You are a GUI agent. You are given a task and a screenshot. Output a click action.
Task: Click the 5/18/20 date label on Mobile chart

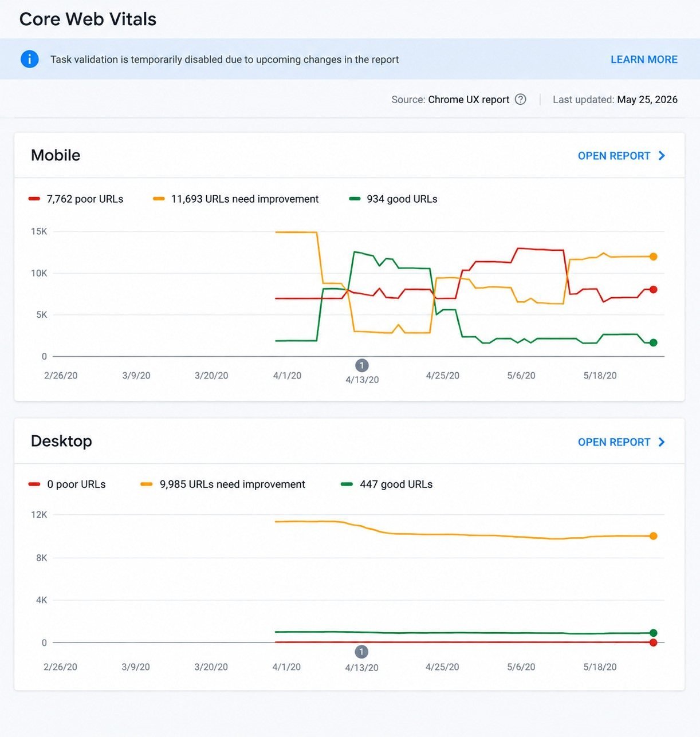pos(600,376)
